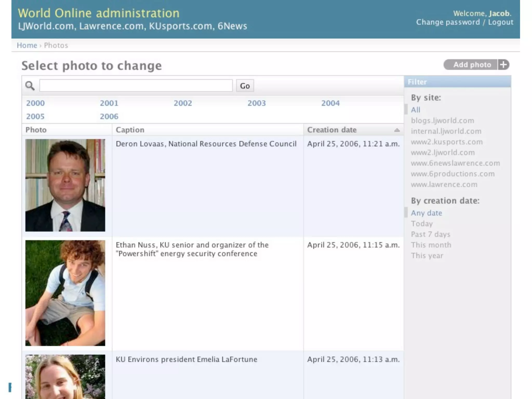This screenshot has width=532, height=399.
Task: Open Ethan Nuss photo thumbnail
Action: (65, 293)
